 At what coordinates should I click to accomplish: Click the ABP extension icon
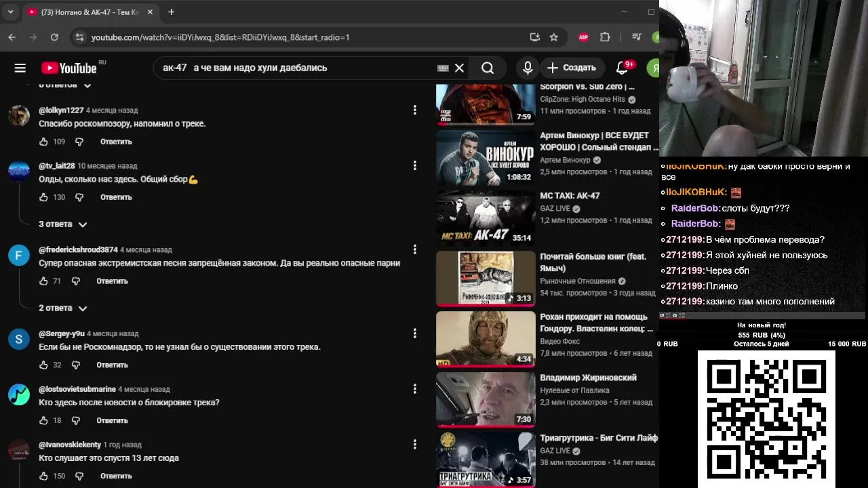pyautogui.click(x=583, y=37)
